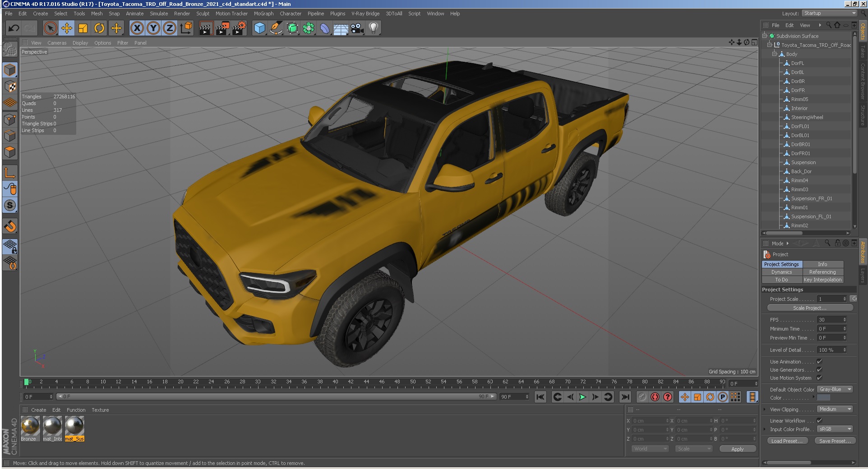Toggle X axis lock

coord(137,28)
